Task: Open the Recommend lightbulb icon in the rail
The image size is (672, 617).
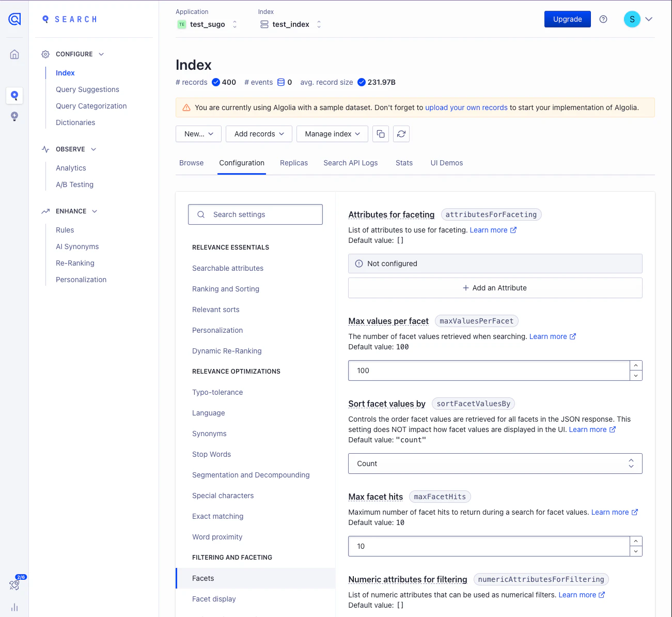Action: (x=14, y=116)
